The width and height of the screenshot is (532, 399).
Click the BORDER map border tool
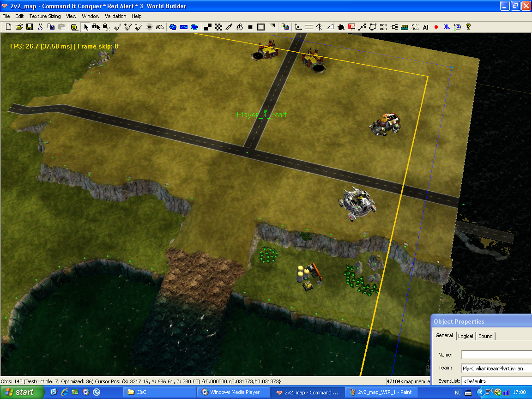point(383,27)
